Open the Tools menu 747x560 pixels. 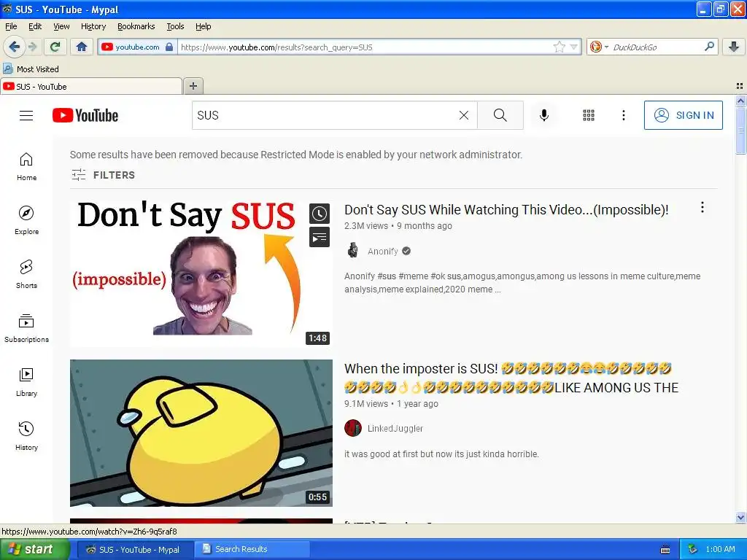175,26
